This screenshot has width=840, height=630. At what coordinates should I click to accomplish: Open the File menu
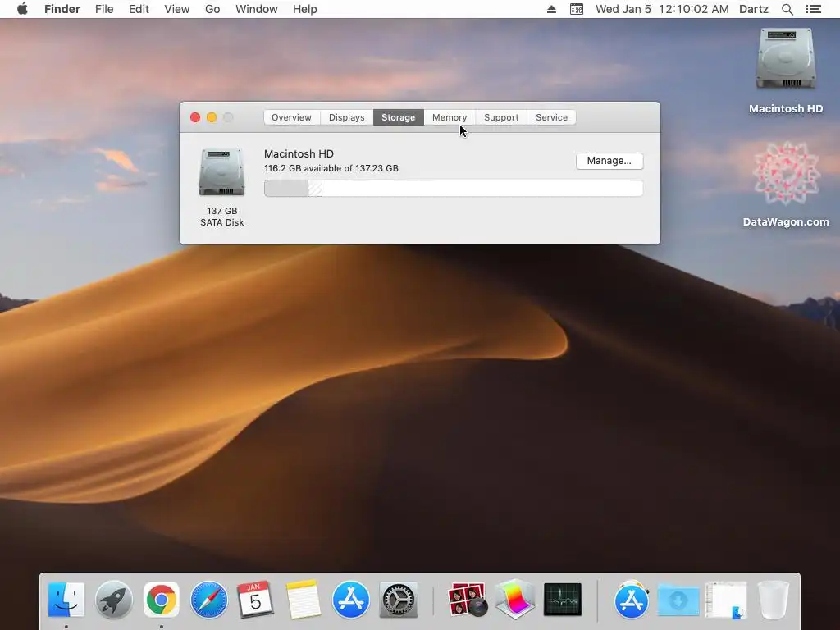click(104, 9)
